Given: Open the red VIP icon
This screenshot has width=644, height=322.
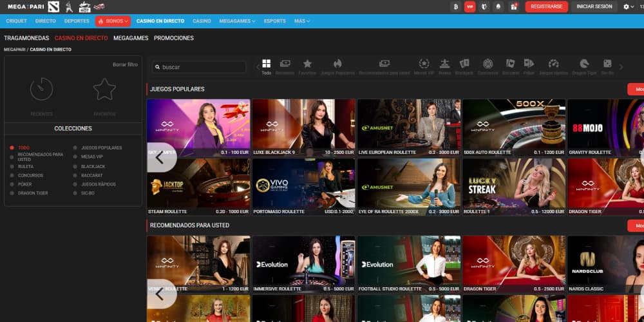Looking at the screenshot, I should pyautogui.click(x=470, y=6).
